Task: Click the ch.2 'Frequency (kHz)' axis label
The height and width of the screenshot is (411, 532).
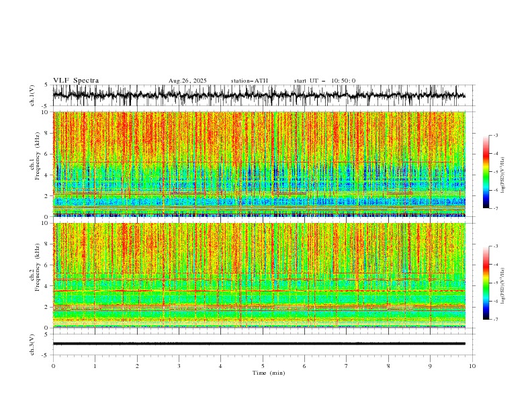Action: click(x=38, y=267)
